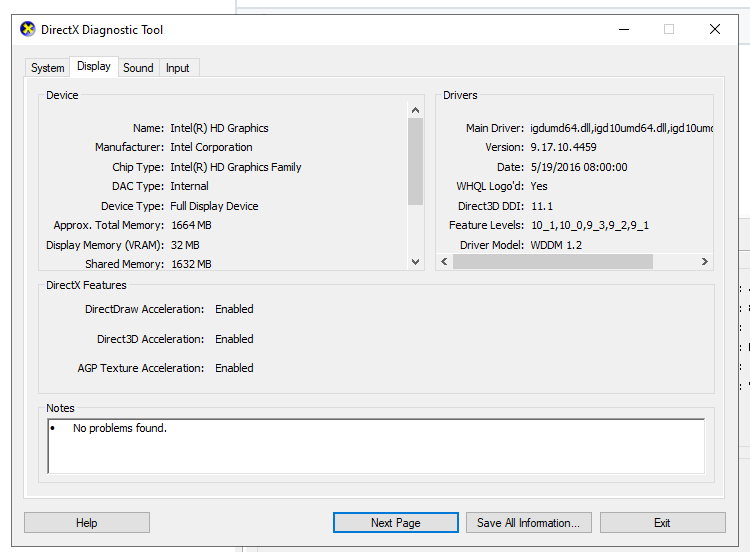The image size is (750, 552).
Task: Click the DirectX icon in the title bar
Action: pyautogui.click(x=28, y=30)
